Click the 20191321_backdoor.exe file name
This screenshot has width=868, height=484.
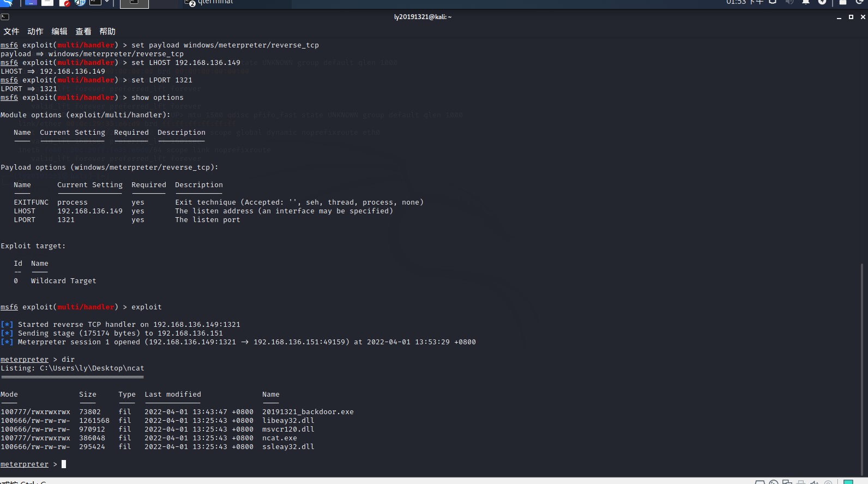pos(308,412)
